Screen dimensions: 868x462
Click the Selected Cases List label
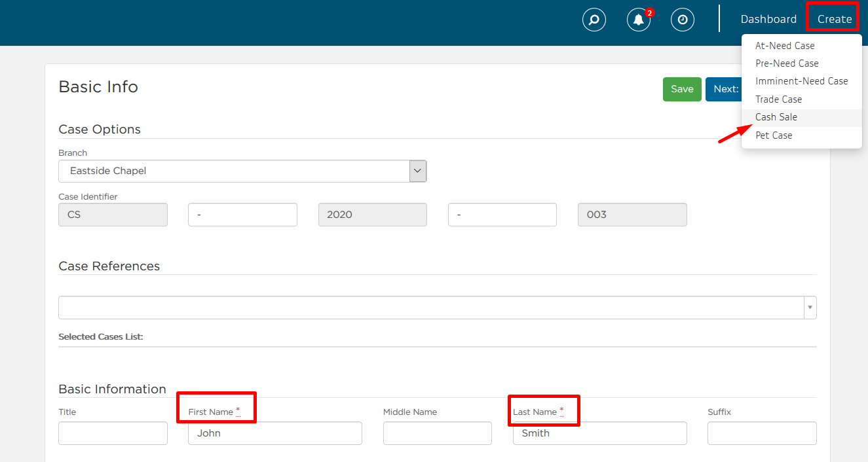(x=101, y=337)
